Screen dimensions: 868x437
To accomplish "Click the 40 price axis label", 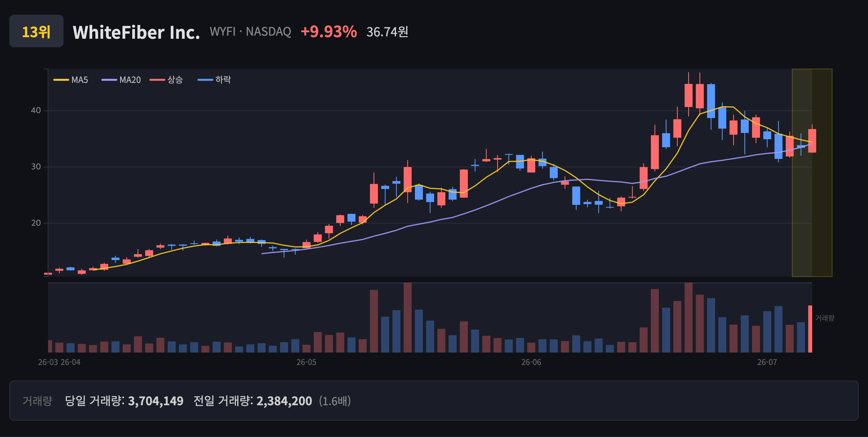I will (36, 111).
